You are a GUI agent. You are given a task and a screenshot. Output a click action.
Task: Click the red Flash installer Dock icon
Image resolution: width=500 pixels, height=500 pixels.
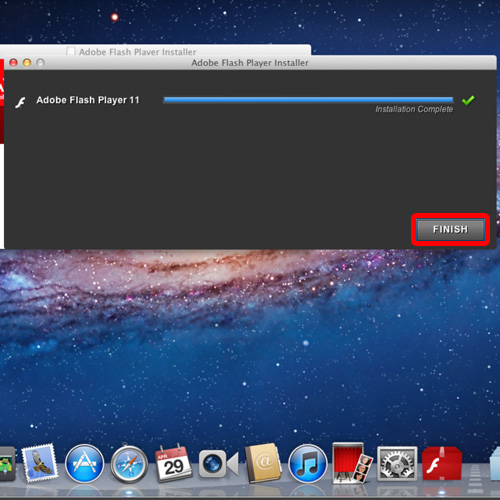442,463
